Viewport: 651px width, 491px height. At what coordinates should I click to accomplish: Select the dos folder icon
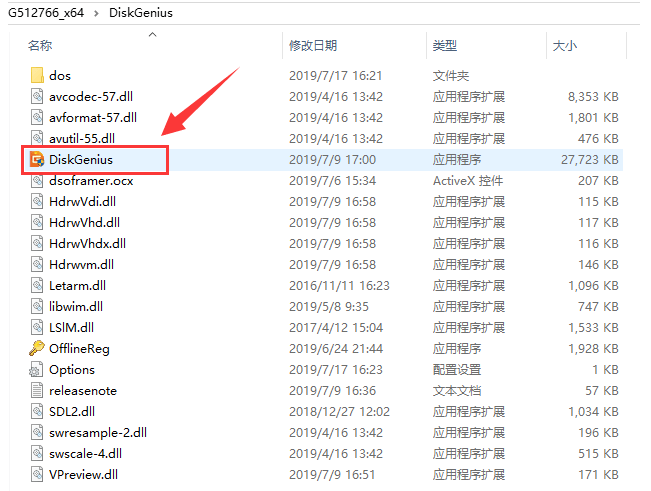coord(38,75)
